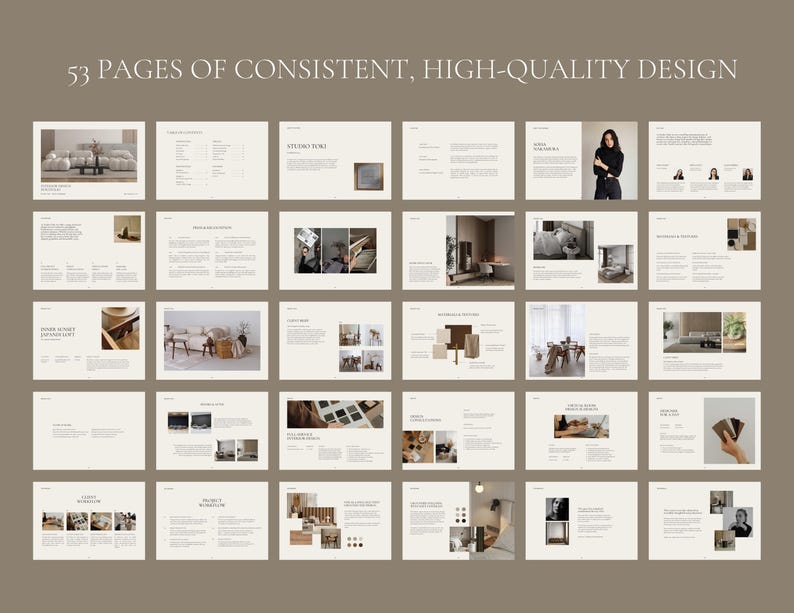Select the Full-Service Interior Design page

coord(335,431)
